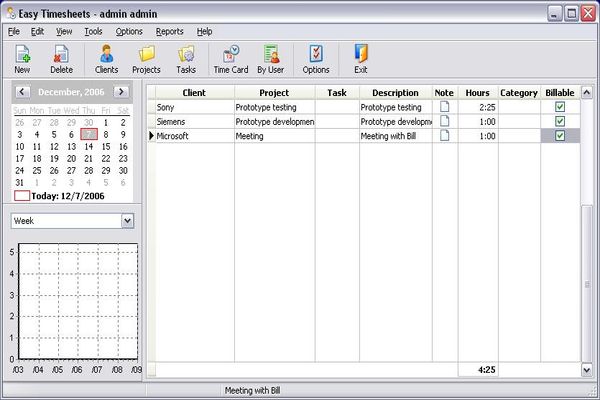Click the Delete toolbar icon

tap(61, 54)
